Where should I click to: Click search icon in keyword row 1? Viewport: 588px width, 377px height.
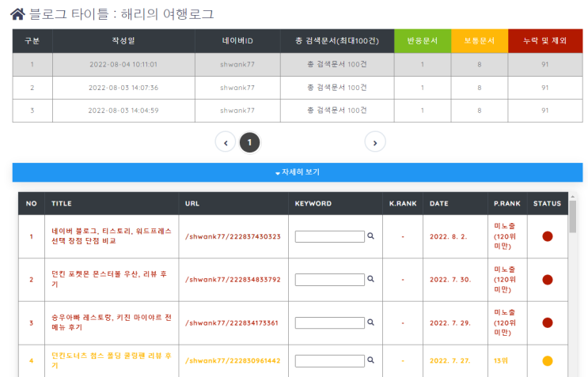click(x=370, y=236)
